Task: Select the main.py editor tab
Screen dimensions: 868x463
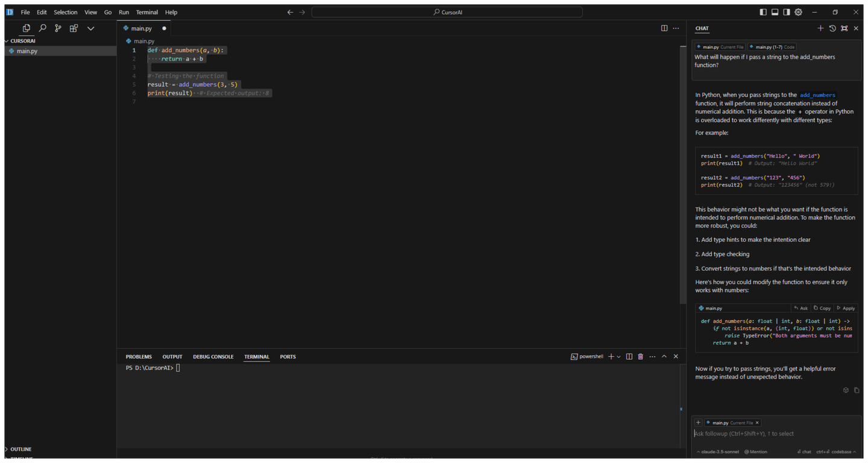Action: pyautogui.click(x=144, y=28)
